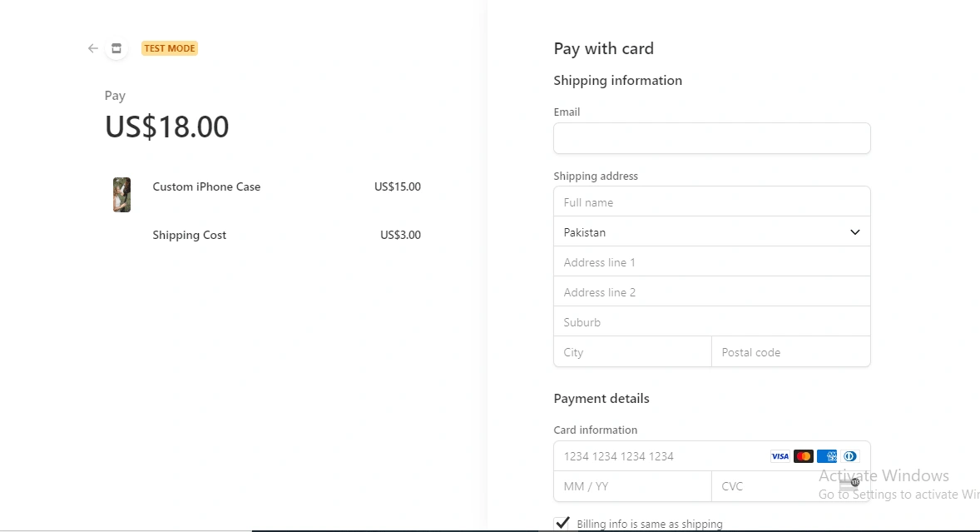The image size is (980, 532).
Task: Focus the City field
Action: [x=632, y=352]
